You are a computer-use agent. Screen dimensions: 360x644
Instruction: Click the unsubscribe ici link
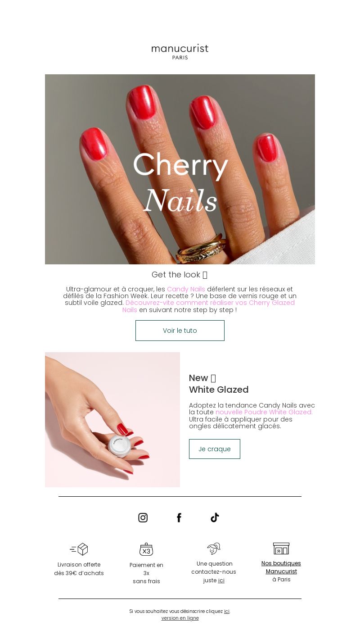tap(227, 611)
